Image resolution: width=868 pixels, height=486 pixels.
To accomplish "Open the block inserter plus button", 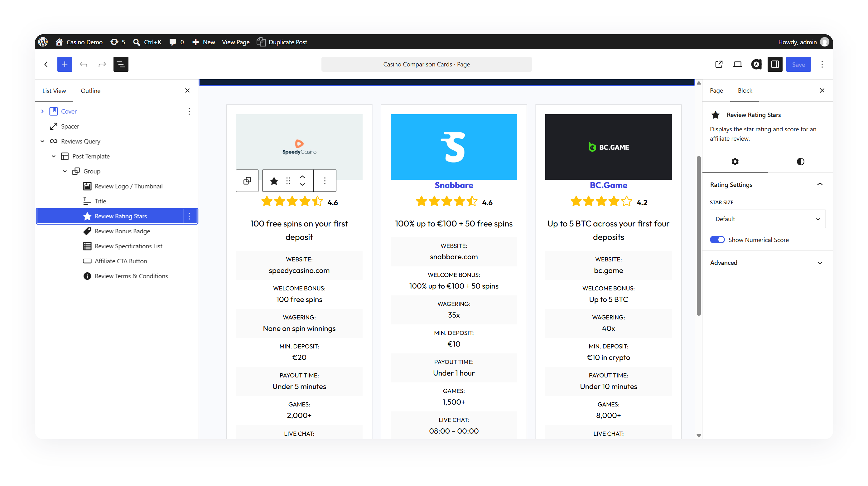I will point(65,64).
